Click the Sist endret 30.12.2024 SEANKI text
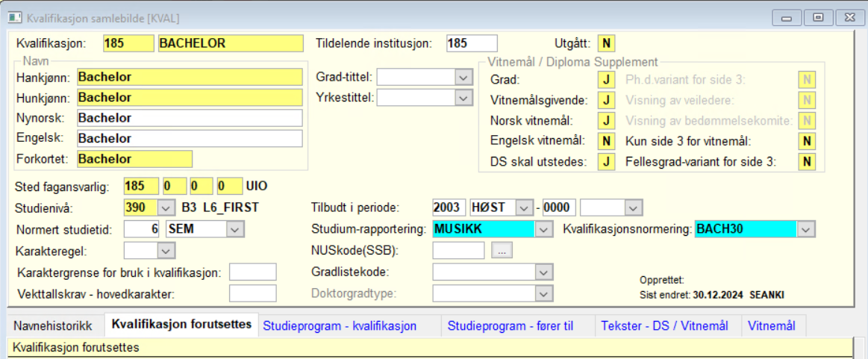This screenshot has width=868, height=359. pyautogui.click(x=712, y=295)
